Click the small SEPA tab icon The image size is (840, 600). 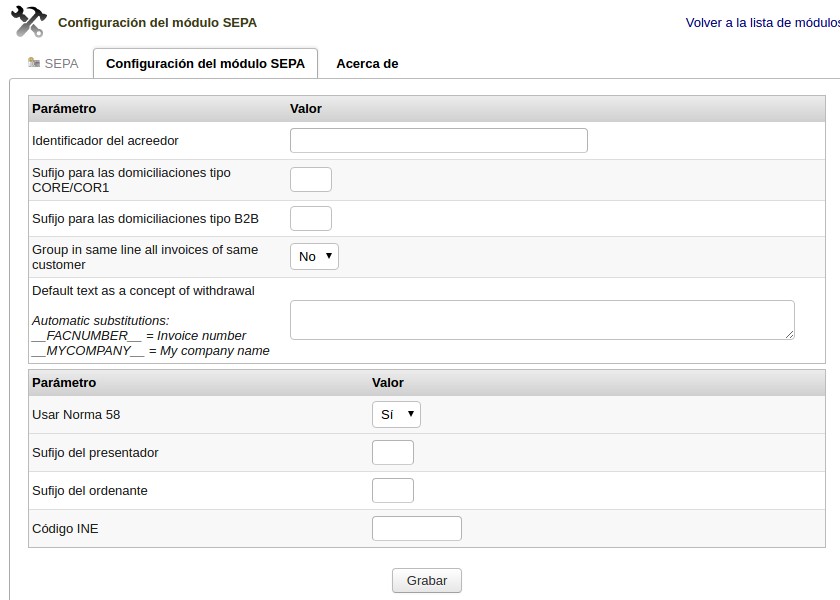[x=34, y=63]
